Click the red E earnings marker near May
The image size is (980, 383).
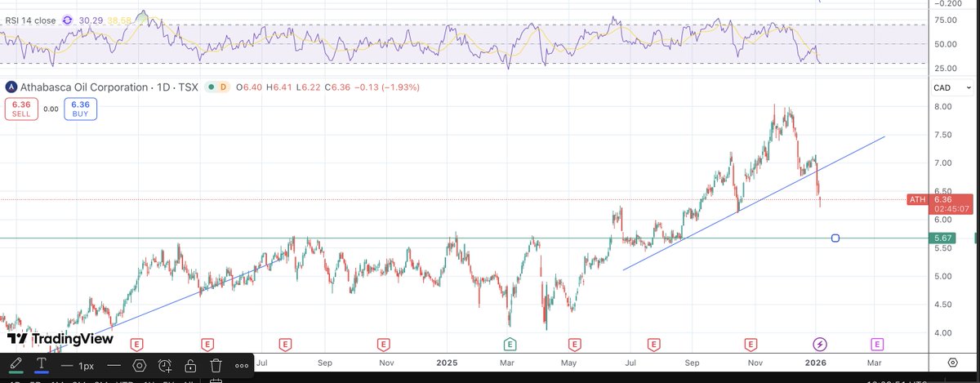(575, 344)
